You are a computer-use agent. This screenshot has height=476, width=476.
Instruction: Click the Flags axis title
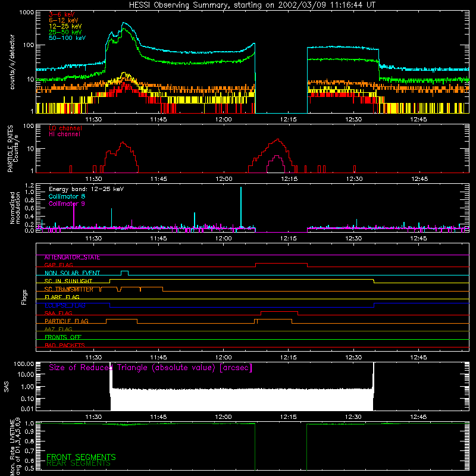(24, 297)
